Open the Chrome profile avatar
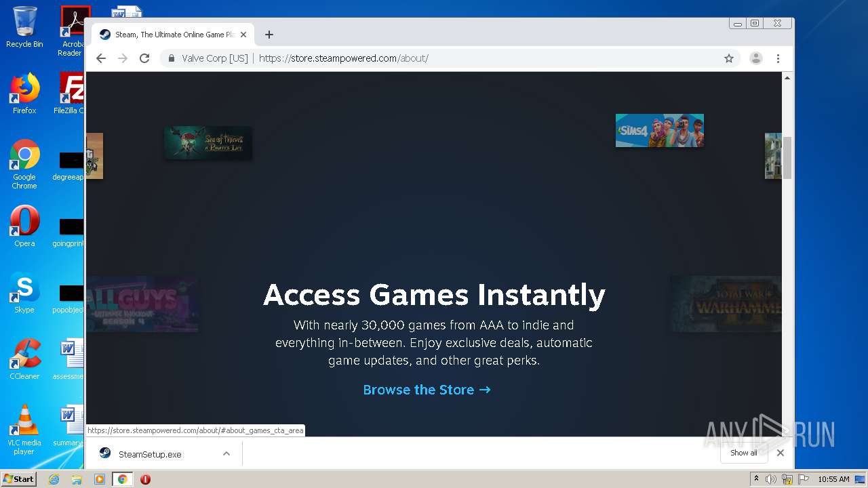 pos(756,58)
